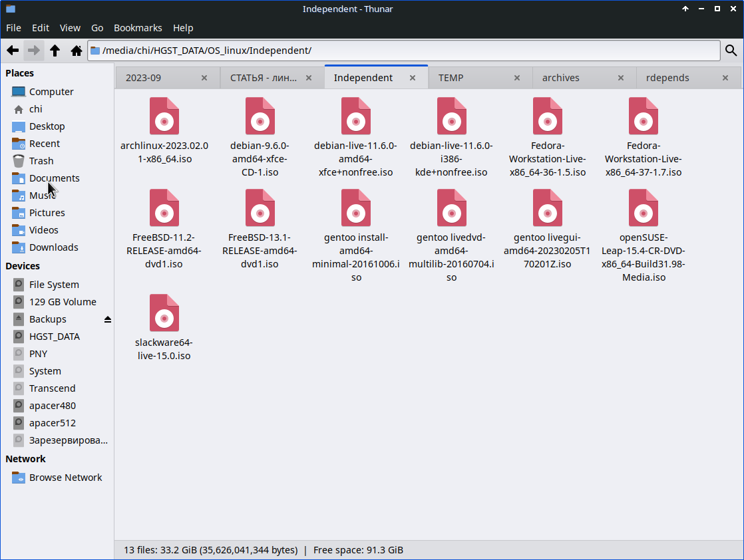744x560 pixels.
Task: Select debian-live-11.6.0-i386-kde+nonfree.iso icon
Action: click(452, 116)
